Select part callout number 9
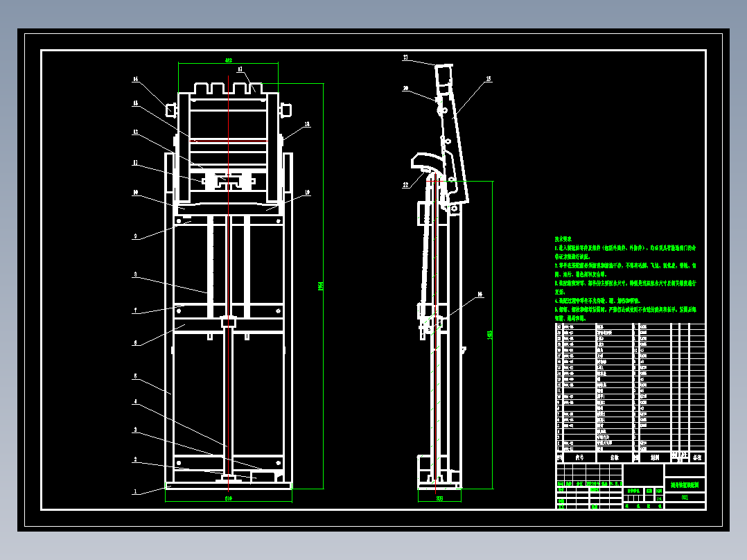This screenshot has width=747, height=560. (135, 236)
